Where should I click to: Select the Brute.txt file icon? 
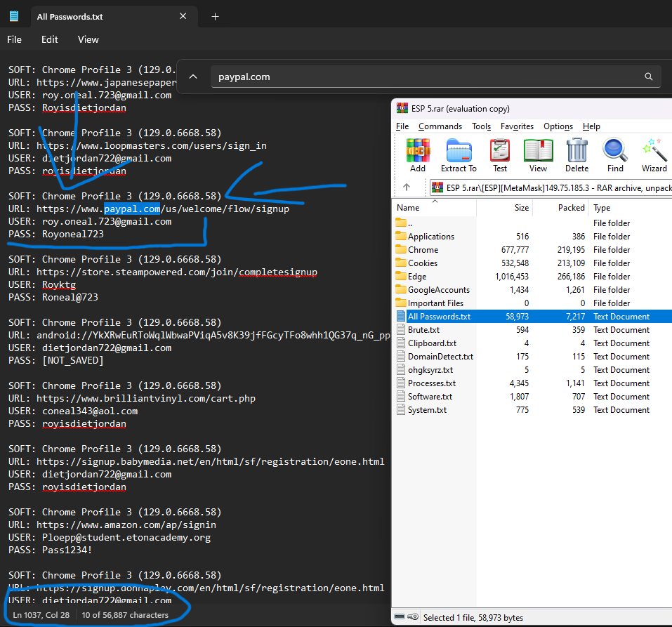[401, 329]
